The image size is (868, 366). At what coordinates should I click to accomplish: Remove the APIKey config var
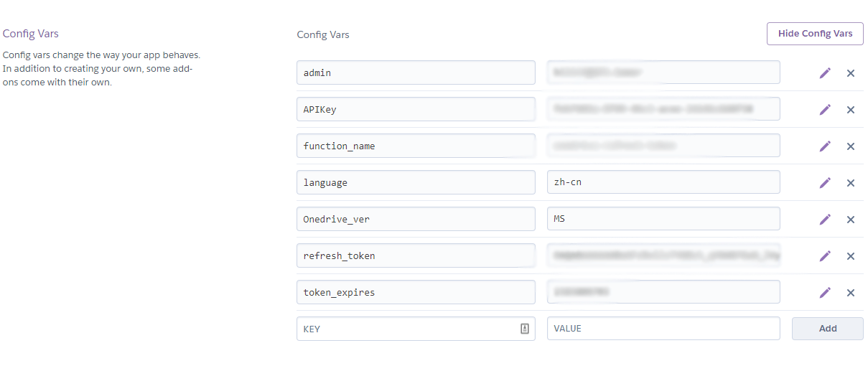851,110
